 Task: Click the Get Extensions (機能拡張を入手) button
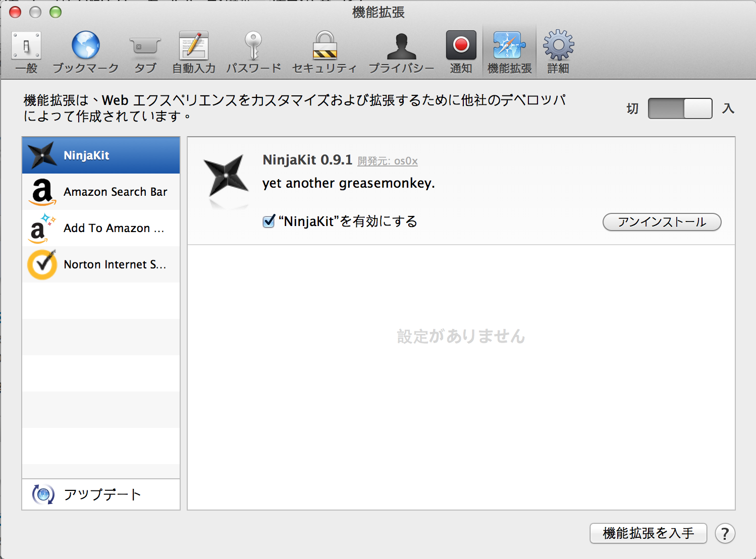click(648, 533)
